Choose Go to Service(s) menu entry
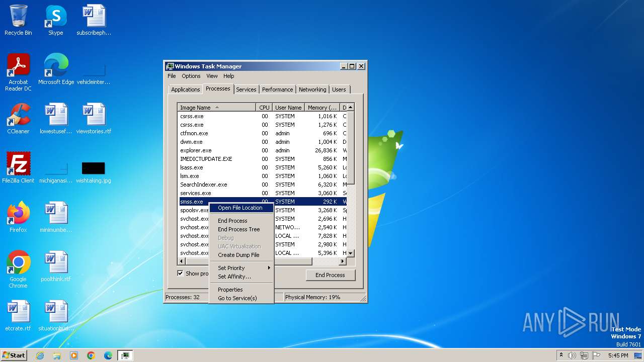644x362 pixels. click(240, 298)
